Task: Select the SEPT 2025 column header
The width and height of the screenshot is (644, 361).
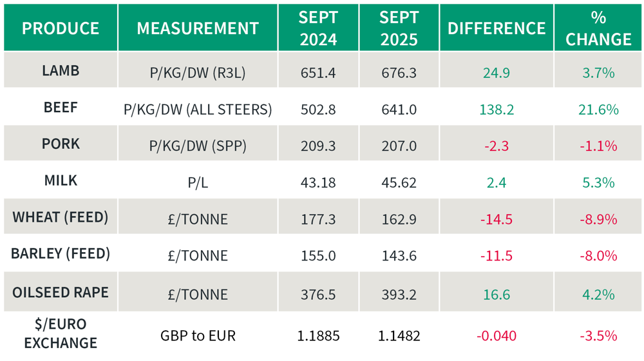Action: tap(399, 28)
